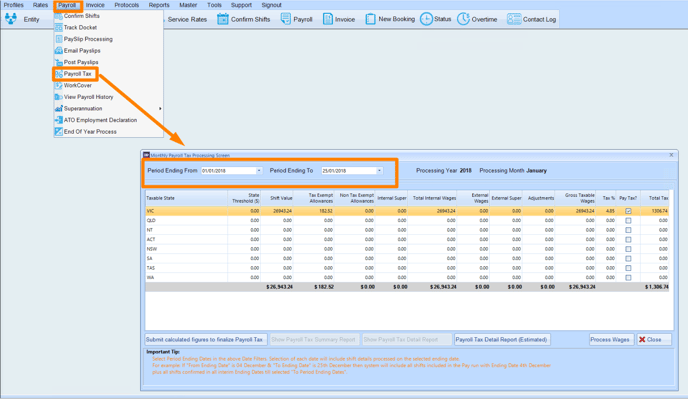
Task: Click the Contact Log icon in toolbar
Action: (514, 19)
